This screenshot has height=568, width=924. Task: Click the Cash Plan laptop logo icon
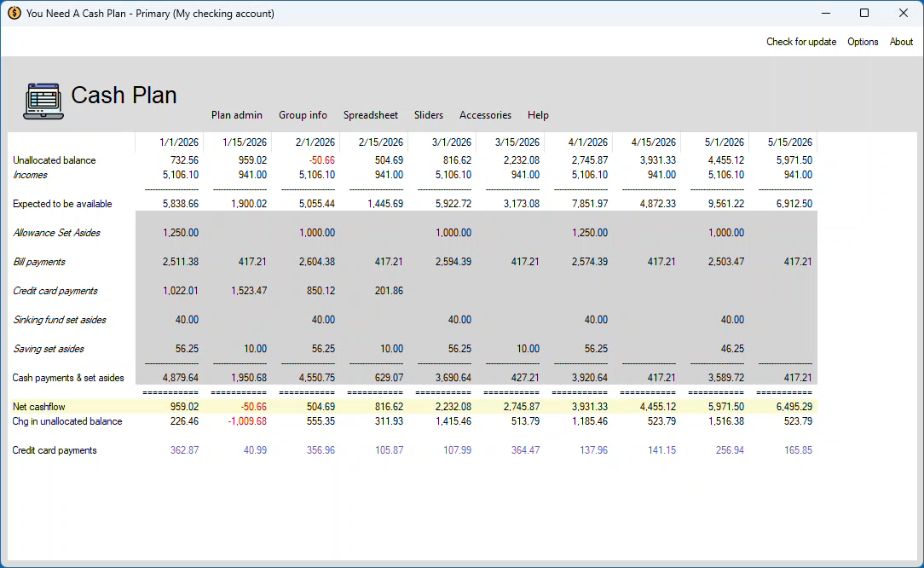pyautogui.click(x=43, y=101)
